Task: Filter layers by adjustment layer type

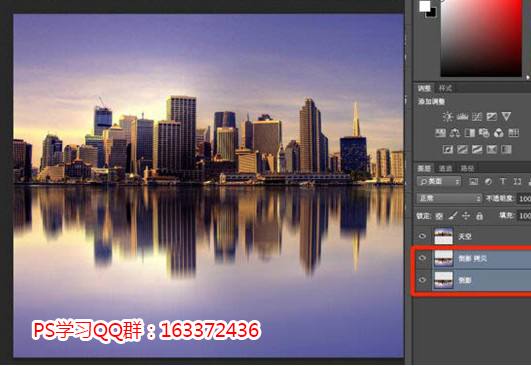Action: [488, 182]
